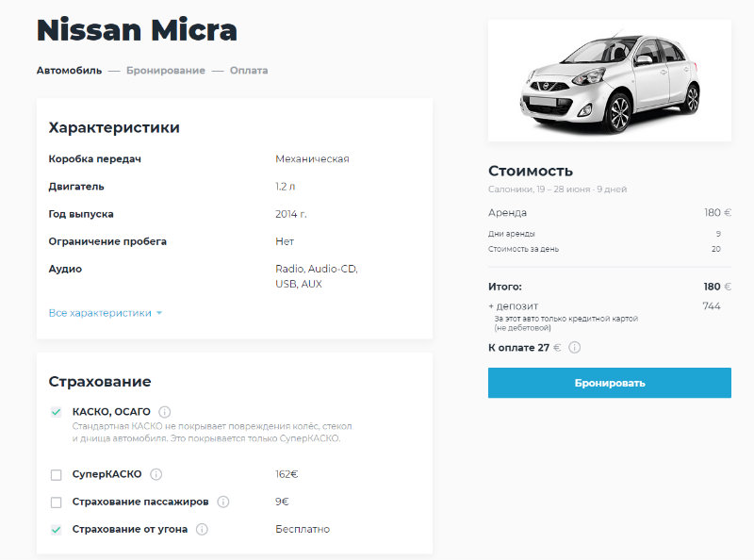Click the Салоники rental dates line

point(557,189)
